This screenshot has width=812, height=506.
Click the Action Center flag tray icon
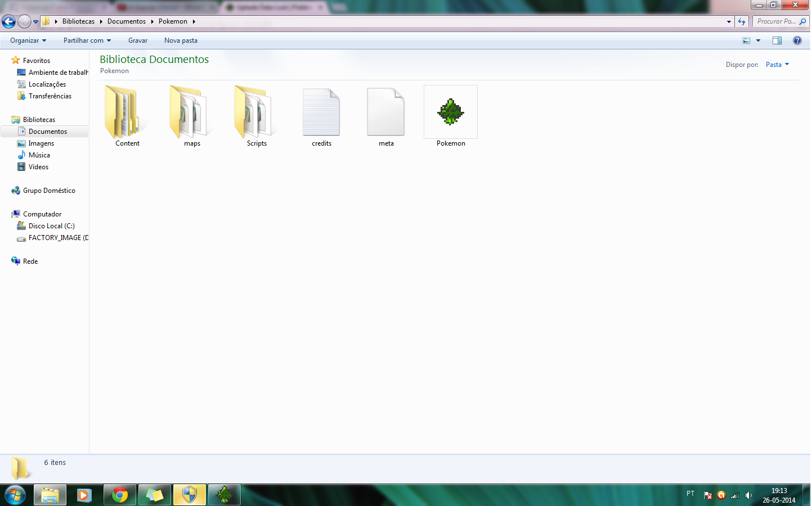pos(708,495)
